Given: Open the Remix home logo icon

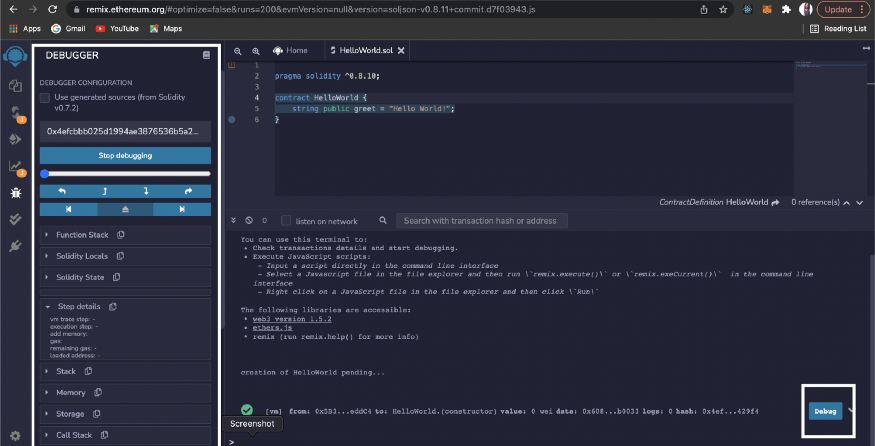Looking at the screenshot, I should pyautogui.click(x=15, y=57).
